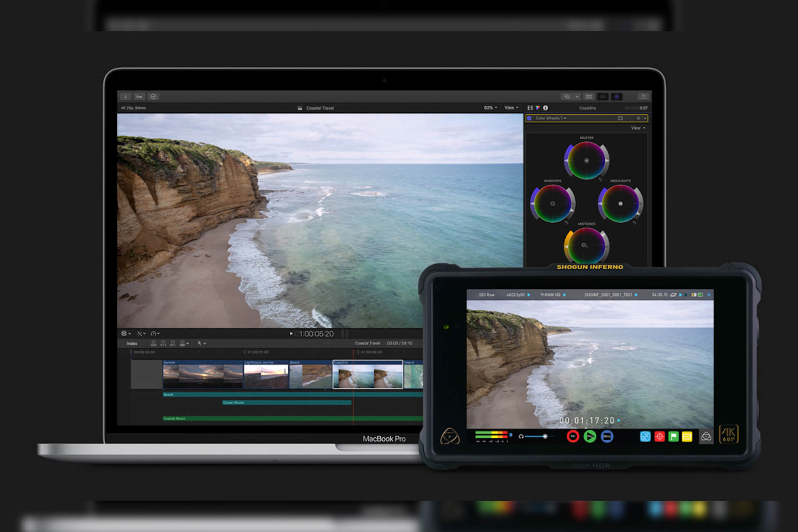
Task: Select the Beach audio track bar
Action: 293,394
